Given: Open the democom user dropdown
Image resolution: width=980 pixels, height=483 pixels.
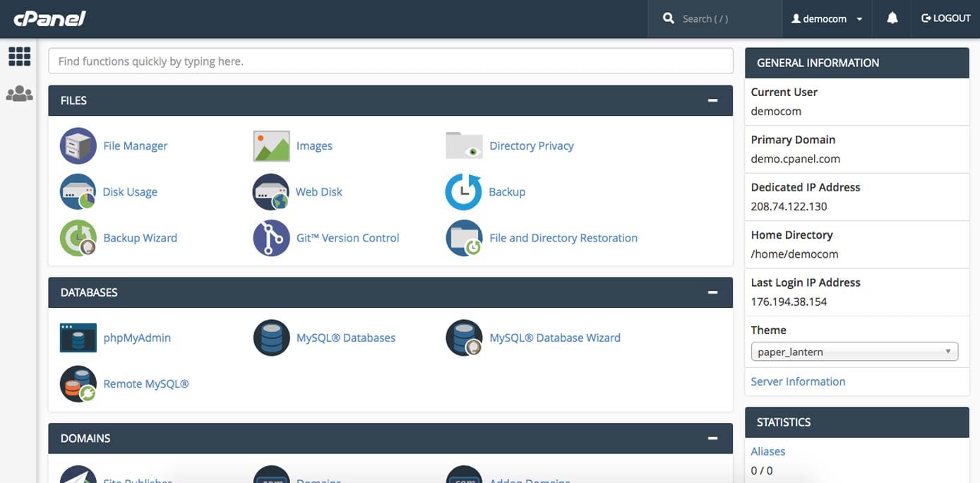Looking at the screenshot, I should [827, 18].
